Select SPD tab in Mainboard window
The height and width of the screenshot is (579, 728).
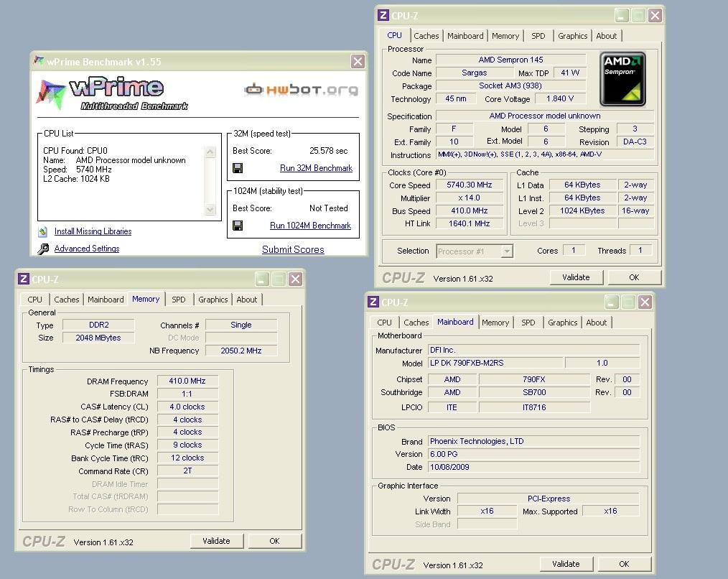[528, 323]
